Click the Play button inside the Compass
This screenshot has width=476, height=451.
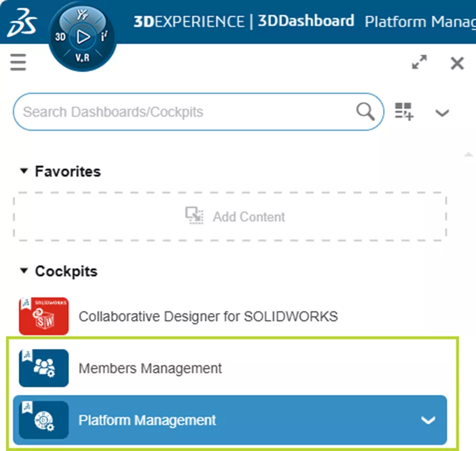[83, 37]
